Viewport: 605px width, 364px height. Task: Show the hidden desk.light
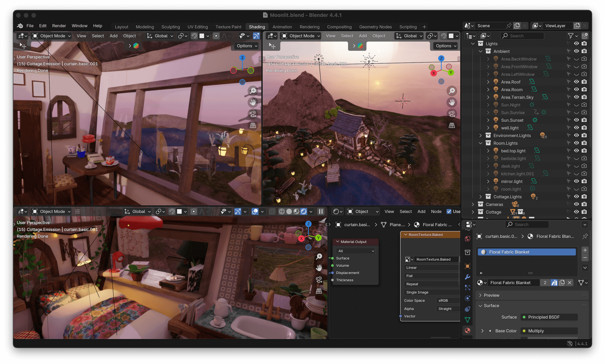coord(576,166)
